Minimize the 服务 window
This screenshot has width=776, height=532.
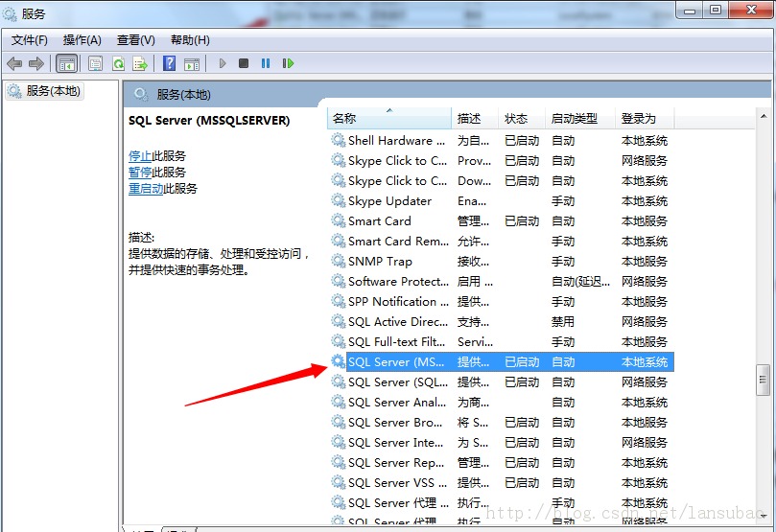690,10
